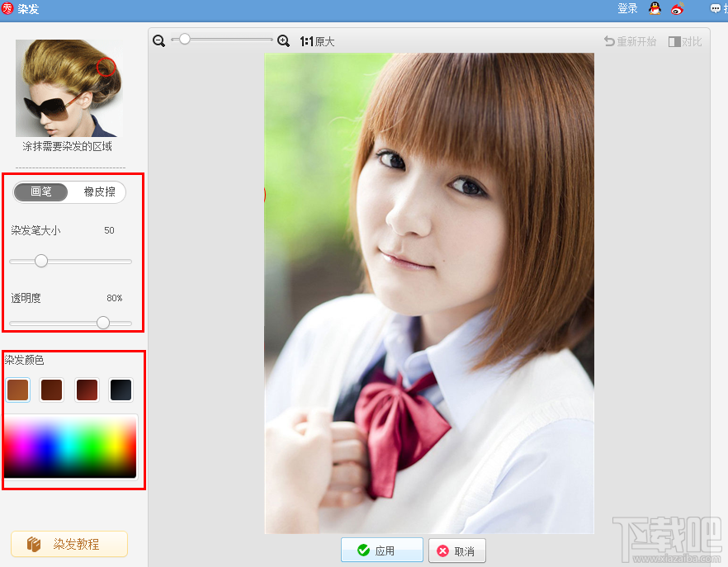Choose the black hair color swatch
The height and width of the screenshot is (567, 728).
121,390
